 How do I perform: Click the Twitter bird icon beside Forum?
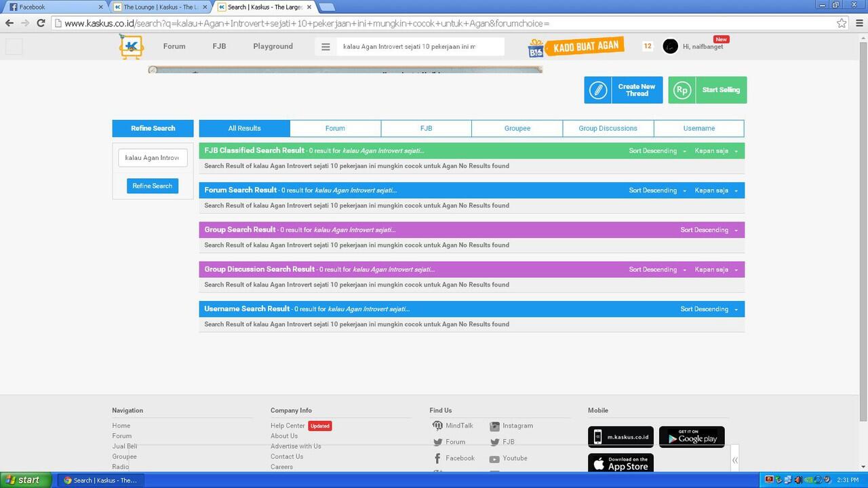(x=437, y=442)
